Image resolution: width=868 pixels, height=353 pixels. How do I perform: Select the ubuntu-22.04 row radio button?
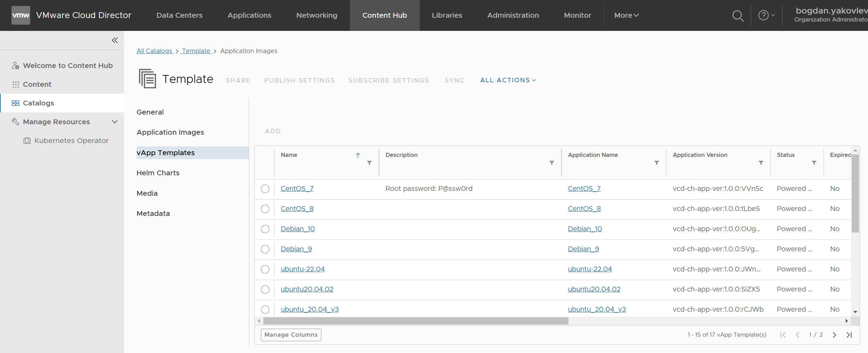coord(265,269)
